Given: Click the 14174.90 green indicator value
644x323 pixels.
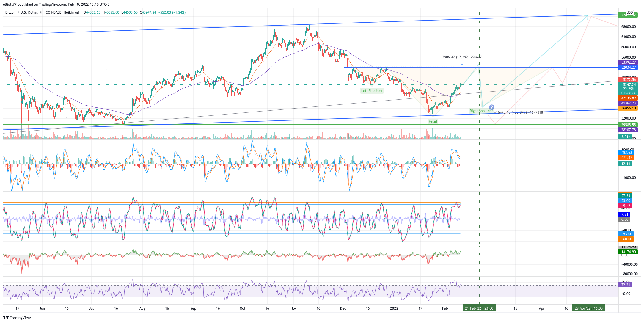Looking at the screenshot, I should 628,252.
